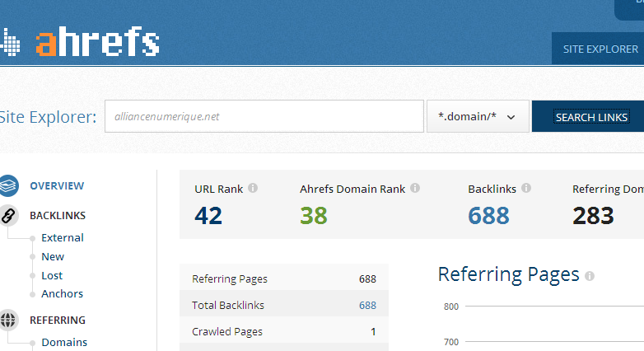This screenshot has height=351, width=644.
Task: Click the Referring Pages table row
Action: [x=284, y=278]
